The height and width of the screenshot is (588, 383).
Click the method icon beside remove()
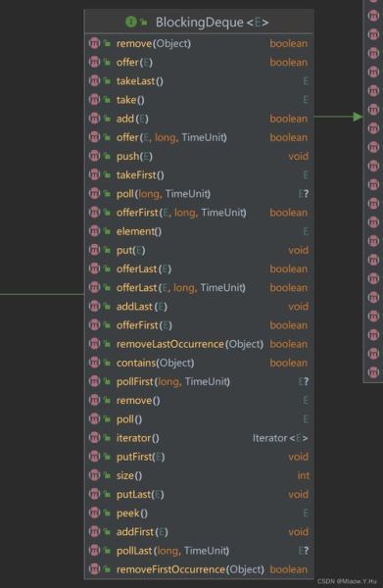94,400
